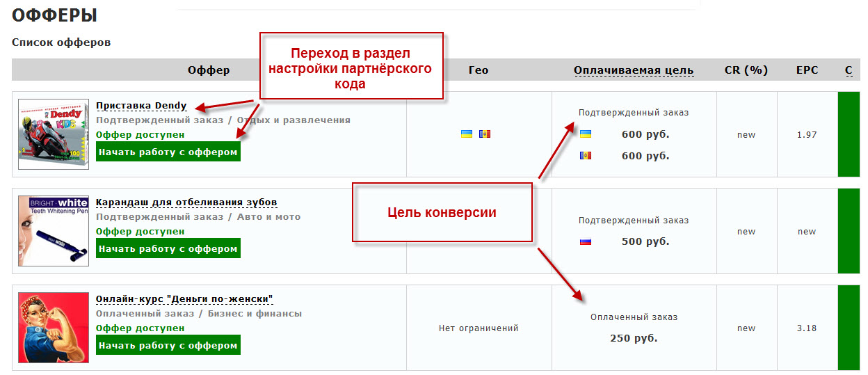Viewport: 868px width, 375px height.
Task: Click the Ukraine flag in Dendy's Geo column
Action: click(467, 134)
